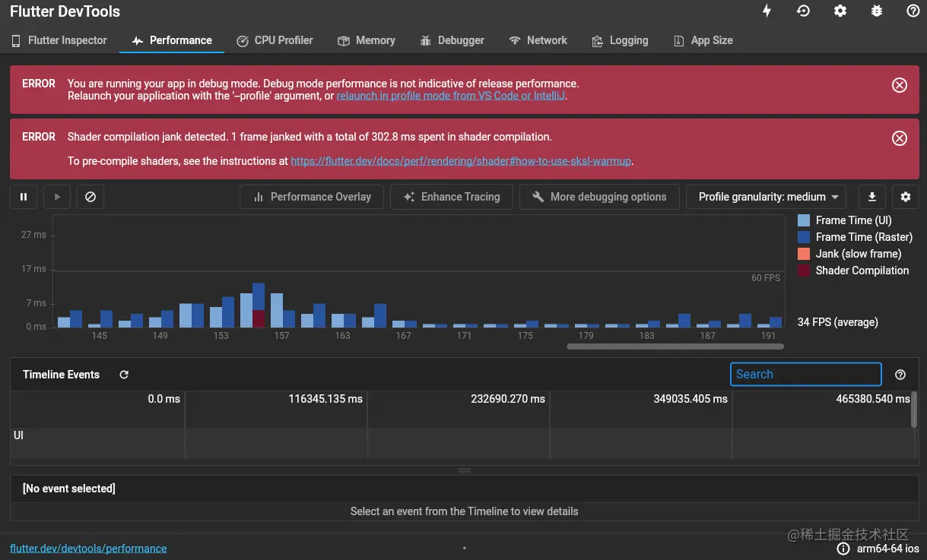The height and width of the screenshot is (560, 927).
Task: Open More debugging options
Action: [599, 197]
